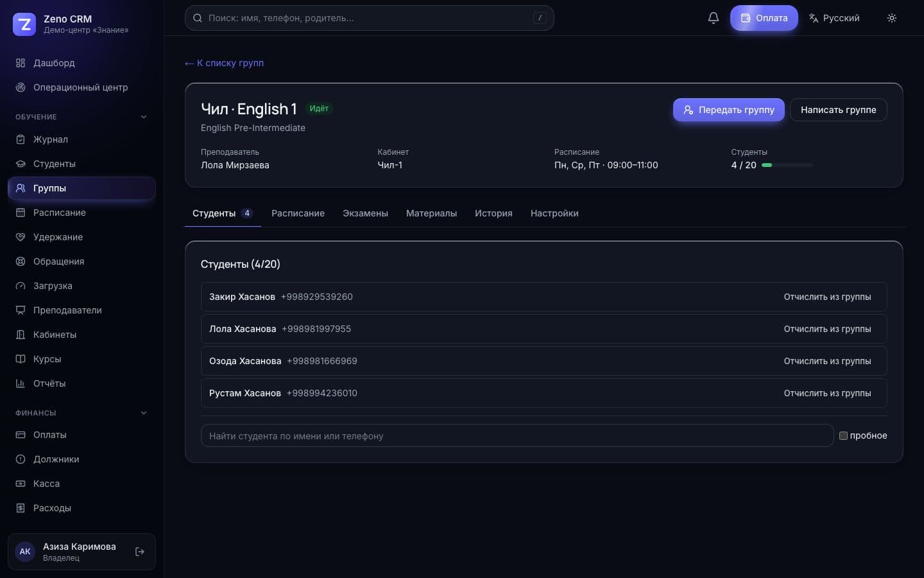Click the Оплата button
The height and width of the screenshot is (578, 924).
click(764, 18)
